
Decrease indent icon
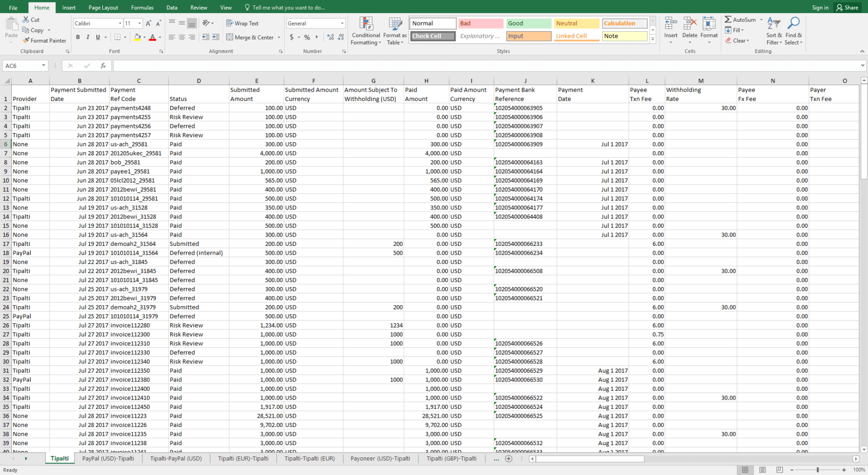coord(206,37)
